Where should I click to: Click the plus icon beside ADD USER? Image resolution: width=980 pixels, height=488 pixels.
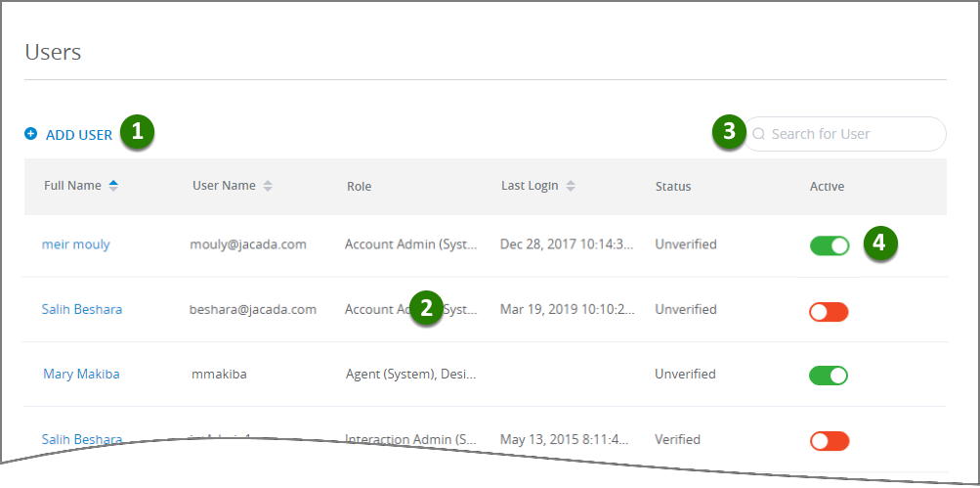pos(30,133)
